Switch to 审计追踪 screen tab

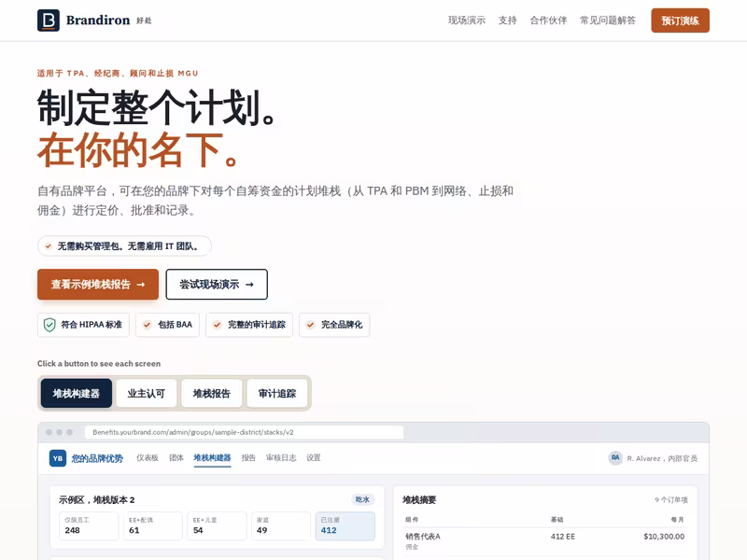pos(276,393)
